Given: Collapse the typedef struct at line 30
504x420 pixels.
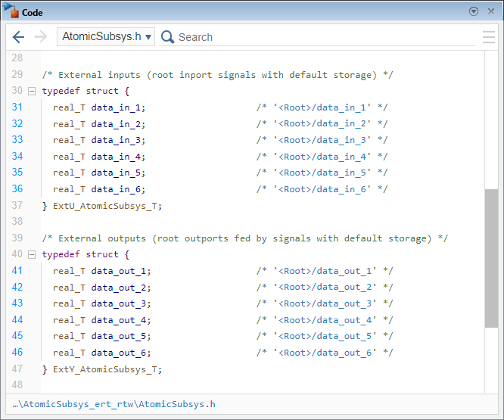Looking at the screenshot, I should (x=32, y=92).
